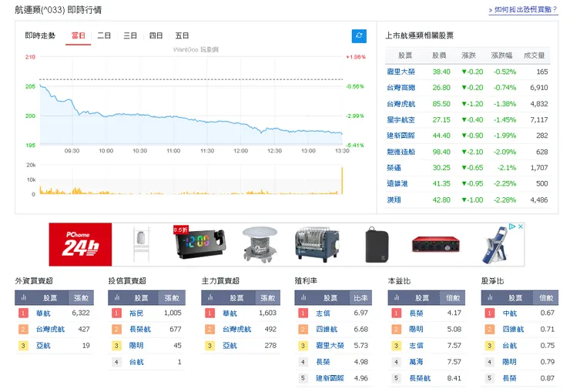
Task: Close the PChome banner ad
Action: tap(520, 226)
